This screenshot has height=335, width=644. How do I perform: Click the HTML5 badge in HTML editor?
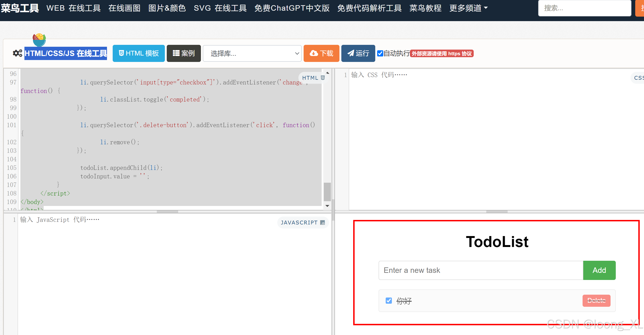pos(323,78)
